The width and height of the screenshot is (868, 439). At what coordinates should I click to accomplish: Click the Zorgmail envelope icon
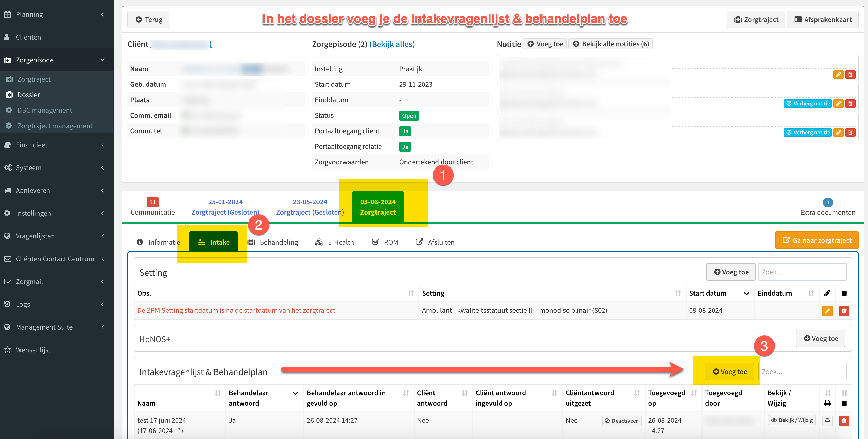click(8, 281)
